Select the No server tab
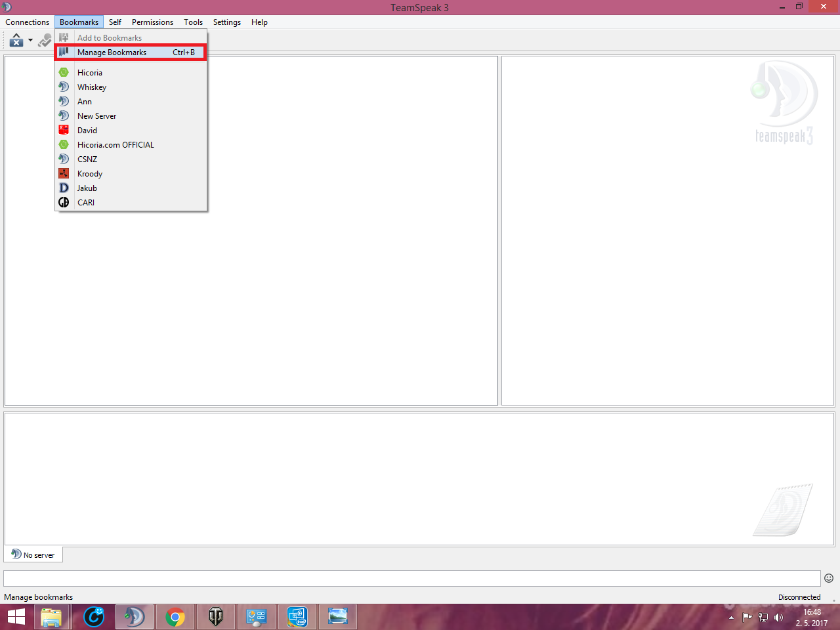 (33, 555)
